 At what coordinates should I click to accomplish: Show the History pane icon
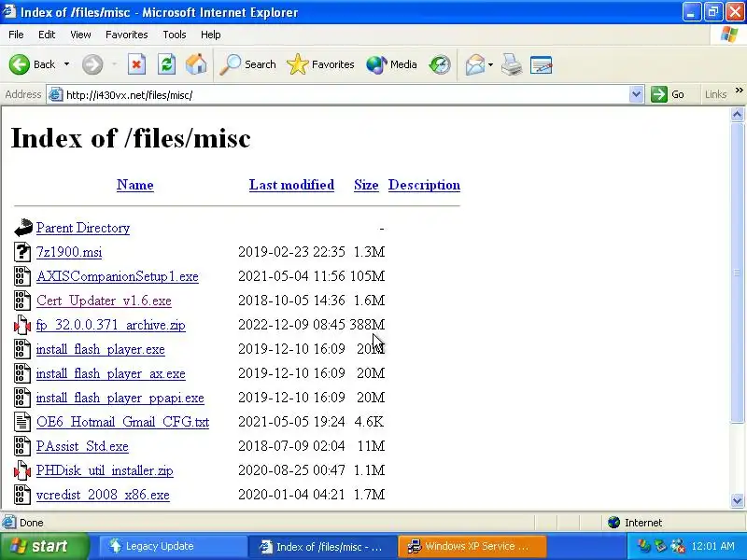pyautogui.click(x=439, y=64)
